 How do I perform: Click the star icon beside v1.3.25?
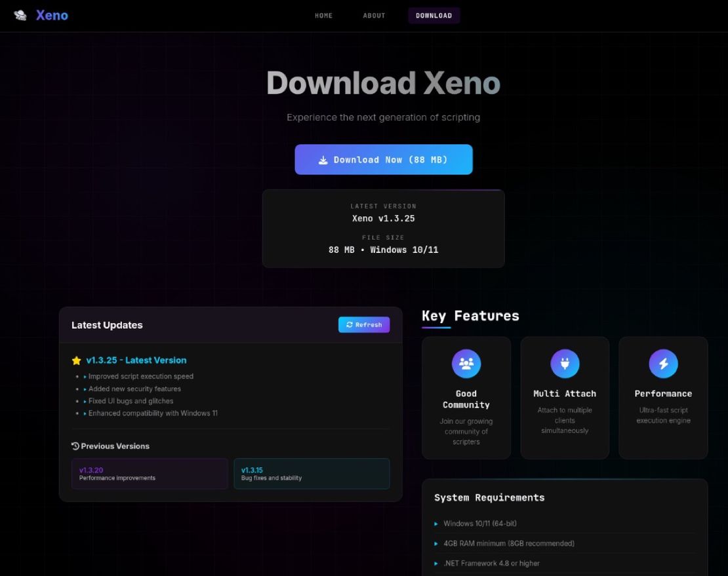coord(76,360)
